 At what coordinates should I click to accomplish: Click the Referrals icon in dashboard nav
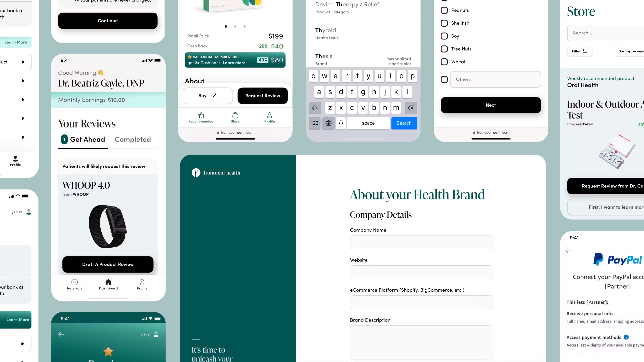[74, 282]
